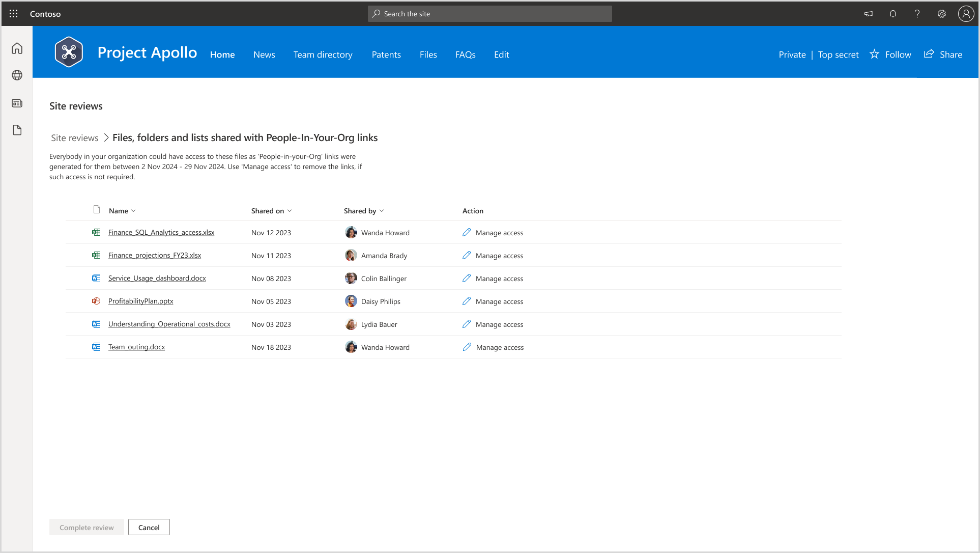The height and width of the screenshot is (553, 980).
Task: Click the help question mark icon
Action: click(917, 14)
